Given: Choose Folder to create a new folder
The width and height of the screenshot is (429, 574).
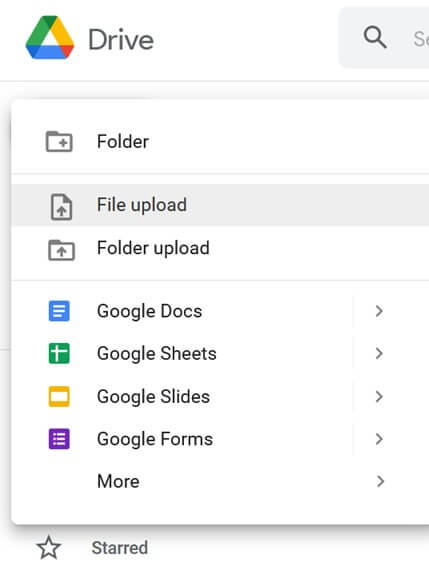Looking at the screenshot, I should [x=220, y=141].
